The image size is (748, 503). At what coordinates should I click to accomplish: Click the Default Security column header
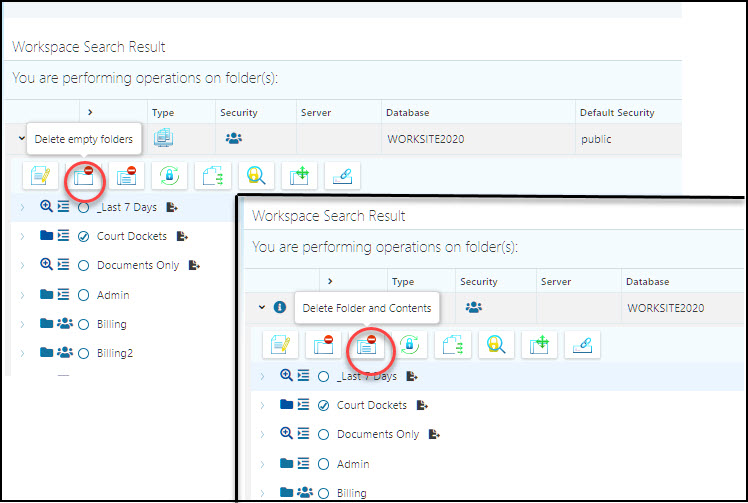[x=617, y=113]
